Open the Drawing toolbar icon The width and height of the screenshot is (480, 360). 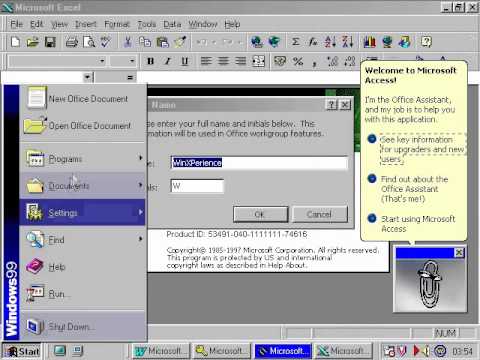click(x=404, y=42)
